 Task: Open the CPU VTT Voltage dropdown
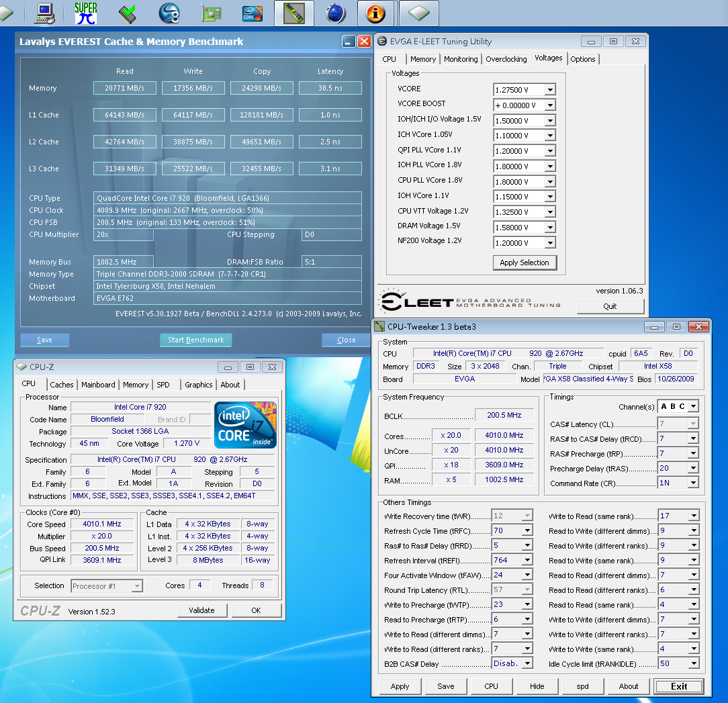550,212
